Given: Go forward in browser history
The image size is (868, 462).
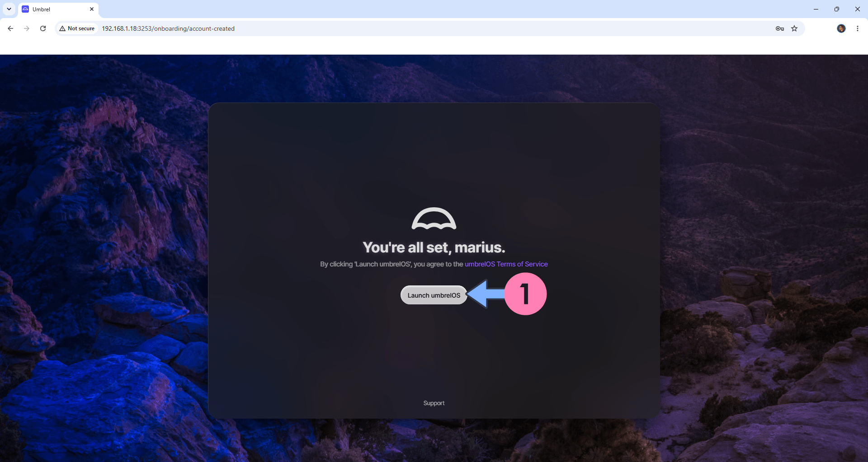Looking at the screenshot, I should click(x=27, y=28).
